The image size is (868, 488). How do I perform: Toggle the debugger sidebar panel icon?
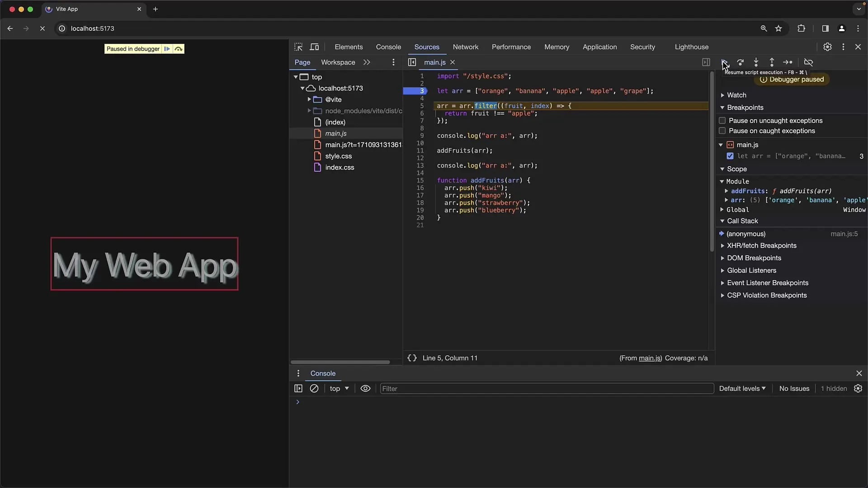706,62
